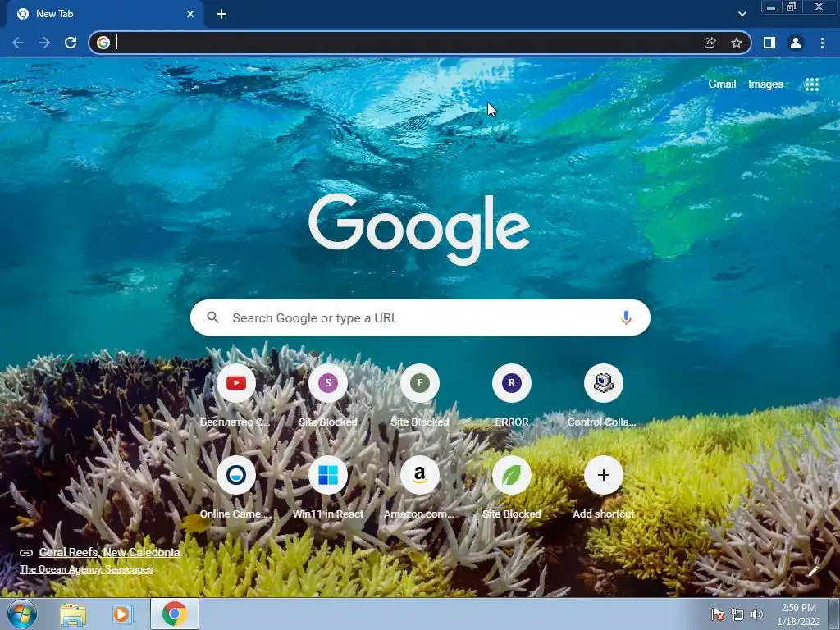Focus the Search Google or type a URL box

[x=420, y=317]
